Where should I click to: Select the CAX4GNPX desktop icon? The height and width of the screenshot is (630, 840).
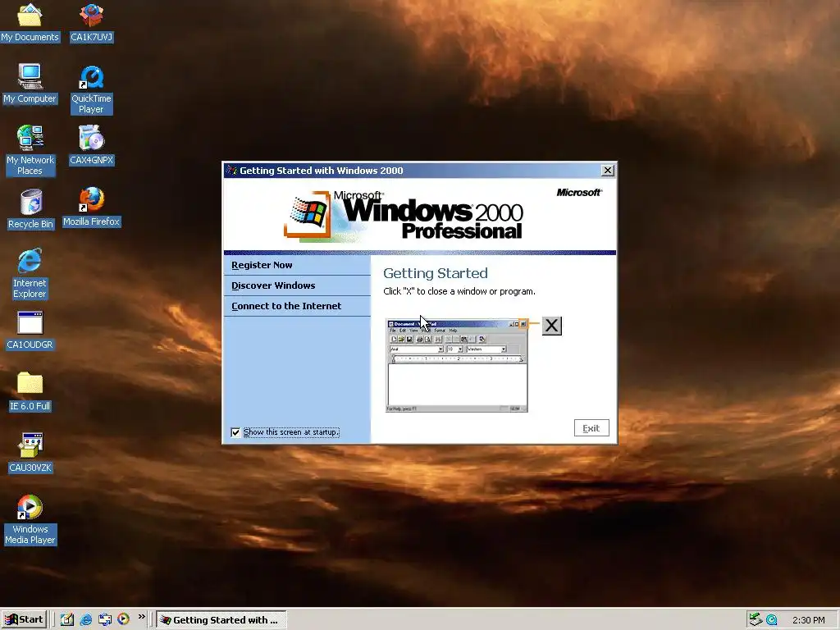coord(92,145)
